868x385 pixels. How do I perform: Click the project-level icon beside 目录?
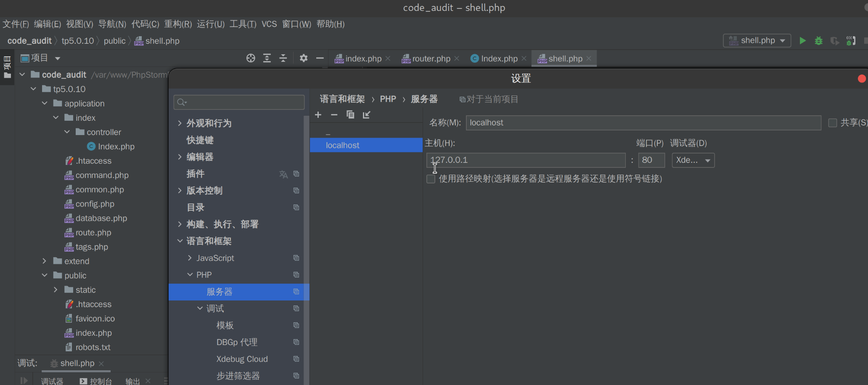(296, 207)
